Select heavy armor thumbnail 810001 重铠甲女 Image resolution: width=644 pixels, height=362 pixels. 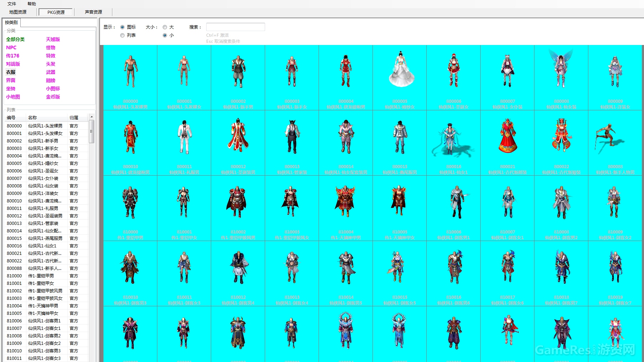point(184,208)
